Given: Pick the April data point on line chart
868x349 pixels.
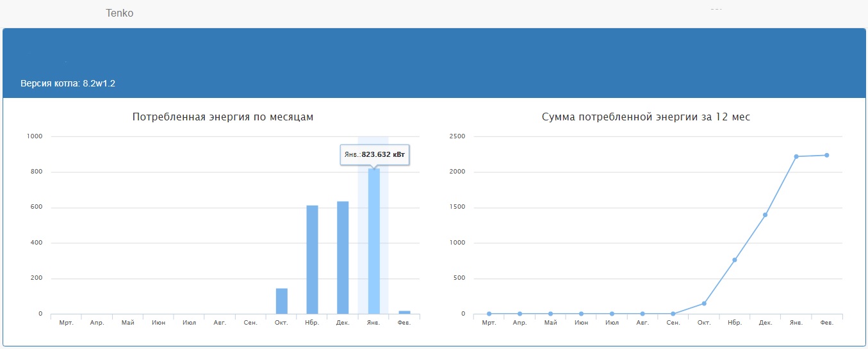Looking at the screenshot, I should tap(520, 314).
